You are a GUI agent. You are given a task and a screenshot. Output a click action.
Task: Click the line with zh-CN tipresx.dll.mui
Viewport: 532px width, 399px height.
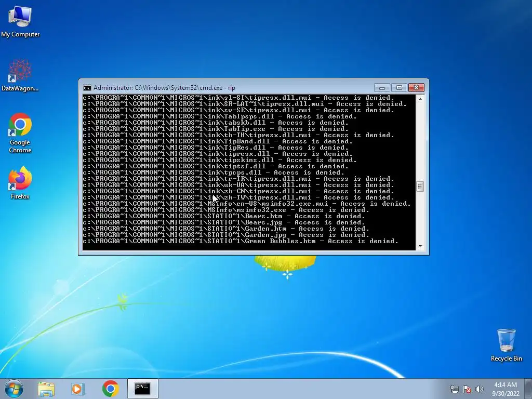click(x=238, y=191)
